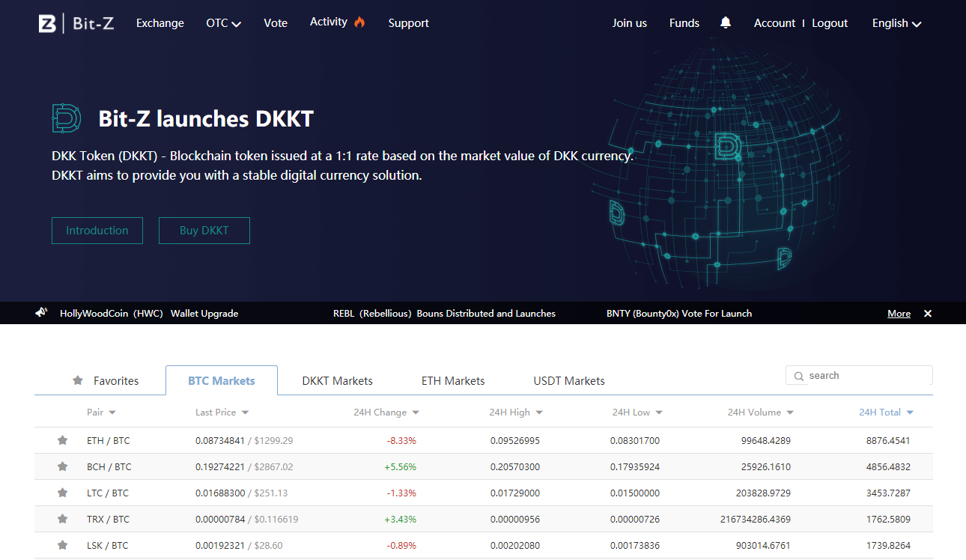Favorite the ETH / BTC pair star

point(63,440)
